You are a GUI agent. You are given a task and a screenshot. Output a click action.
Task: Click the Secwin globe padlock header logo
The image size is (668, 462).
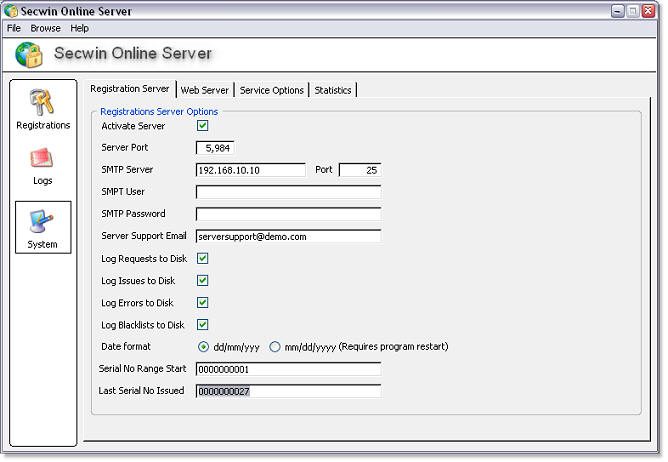(29, 55)
